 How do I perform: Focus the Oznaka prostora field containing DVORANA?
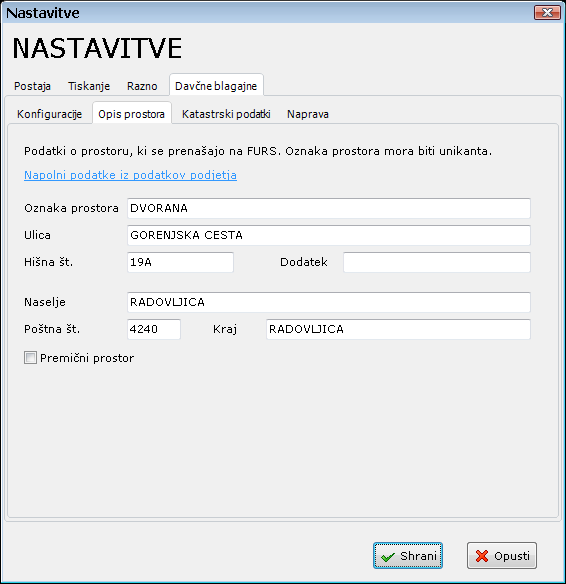pos(329,208)
